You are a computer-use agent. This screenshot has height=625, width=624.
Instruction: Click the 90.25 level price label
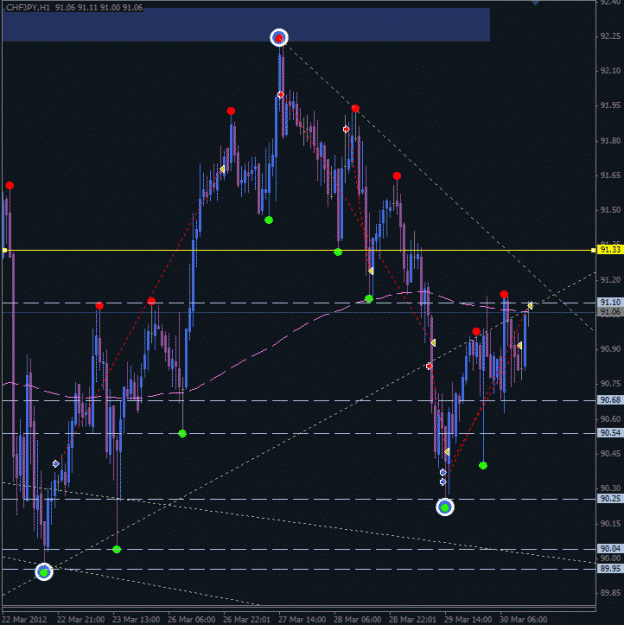pos(610,498)
